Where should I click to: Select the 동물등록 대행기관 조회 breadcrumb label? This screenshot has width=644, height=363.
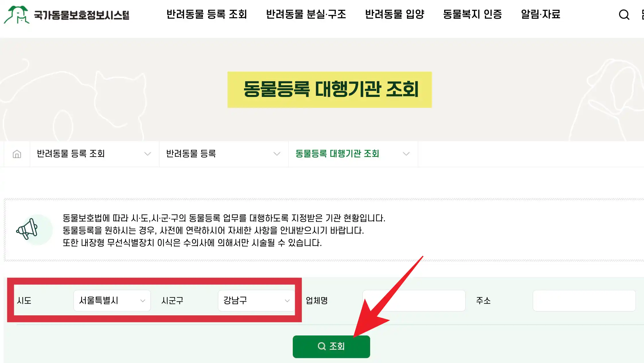point(337,154)
